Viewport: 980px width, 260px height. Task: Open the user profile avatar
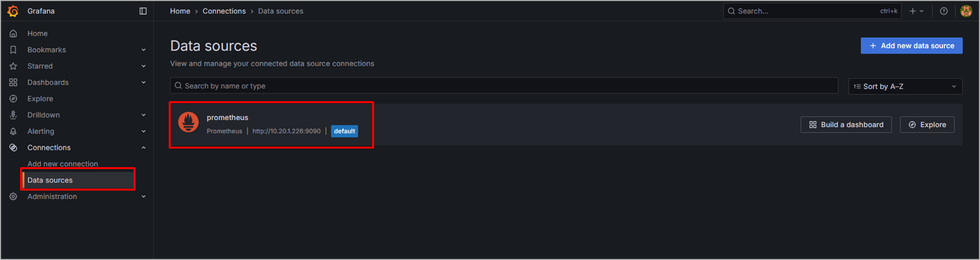(x=966, y=11)
